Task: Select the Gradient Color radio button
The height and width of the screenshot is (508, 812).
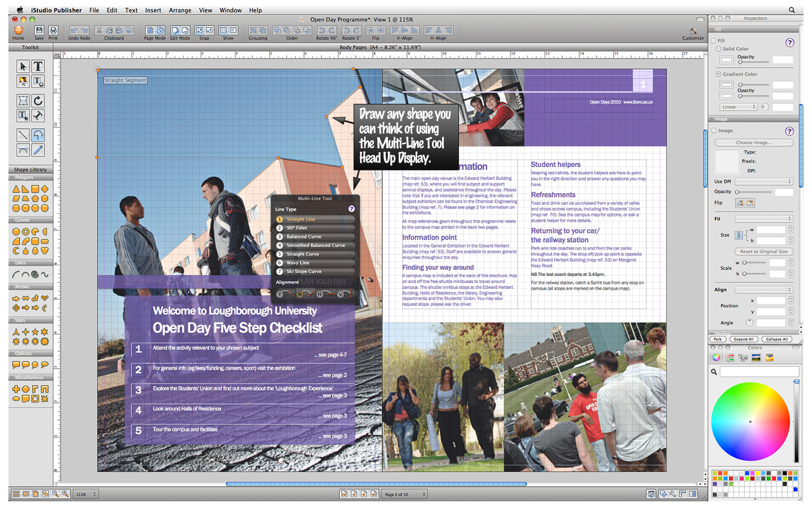Action: (x=718, y=74)
